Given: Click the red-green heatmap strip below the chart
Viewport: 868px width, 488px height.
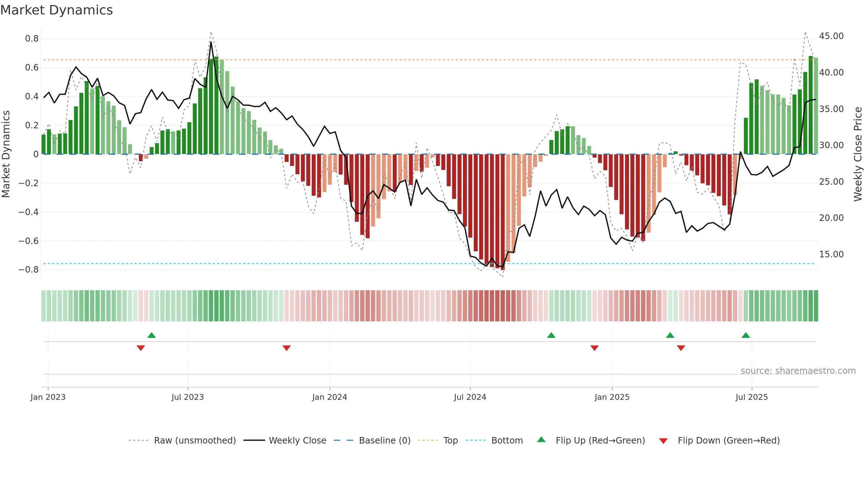Looking at the screenshot, I should tap(430, 306).
